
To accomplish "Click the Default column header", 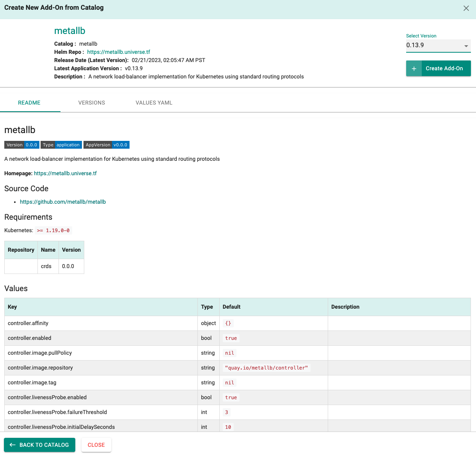I will tap(274, 307).
